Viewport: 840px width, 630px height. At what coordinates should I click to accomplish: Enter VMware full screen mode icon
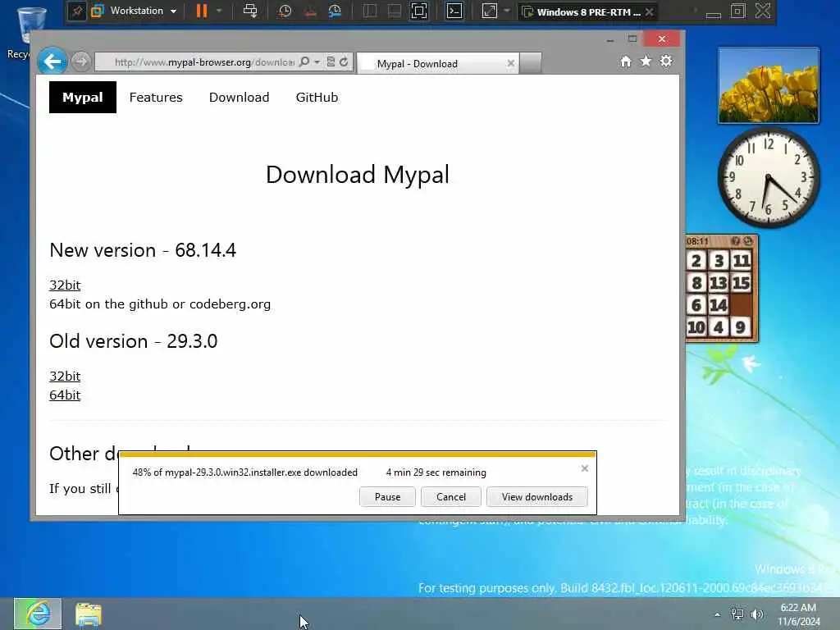tap(419, 11)
